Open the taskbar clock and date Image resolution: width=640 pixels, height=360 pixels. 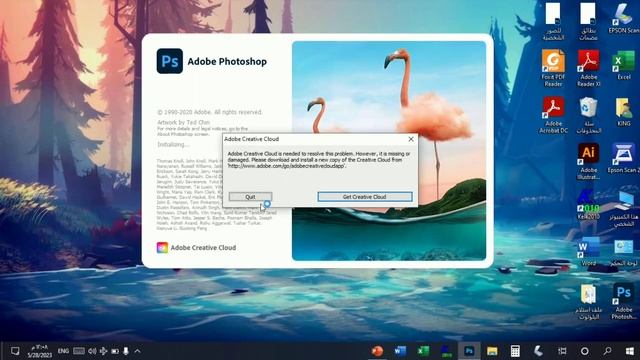point(40,351)
